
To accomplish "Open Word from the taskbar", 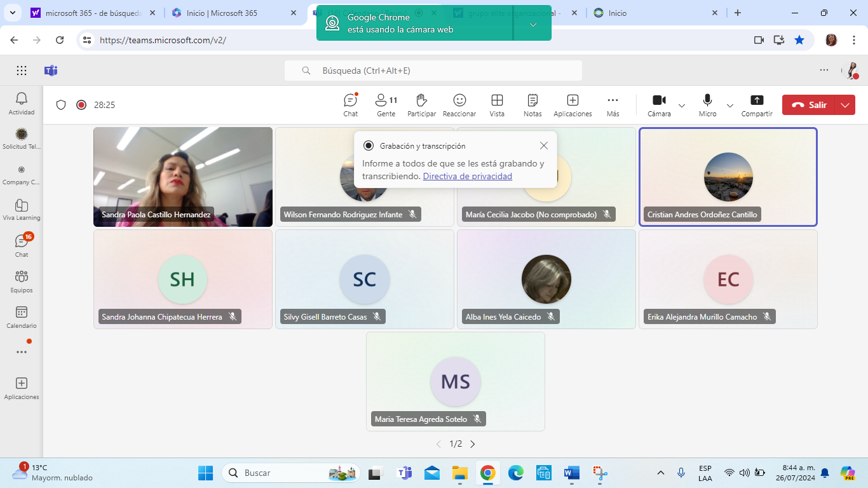I will (x=571, y=473).
